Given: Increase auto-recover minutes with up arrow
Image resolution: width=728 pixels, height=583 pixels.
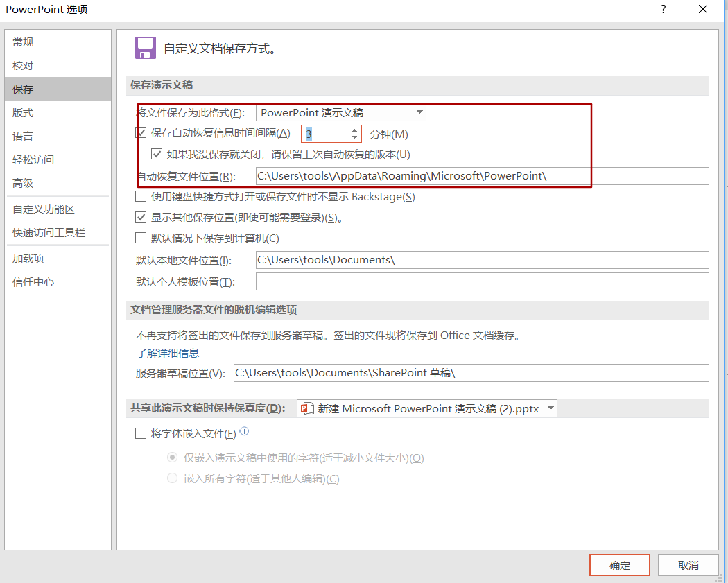Looking at the screenshot, I should pos(355,130).
